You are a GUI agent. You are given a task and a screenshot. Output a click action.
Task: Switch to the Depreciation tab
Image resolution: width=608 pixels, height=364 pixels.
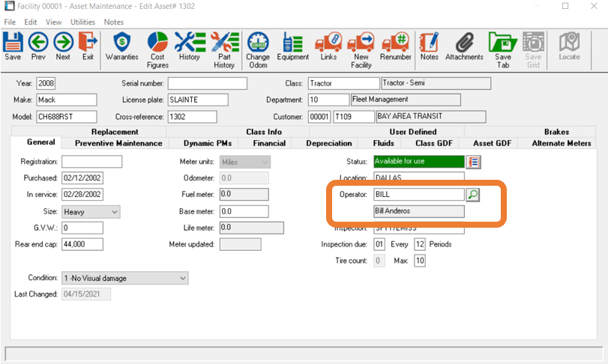[x=330, y=143]
